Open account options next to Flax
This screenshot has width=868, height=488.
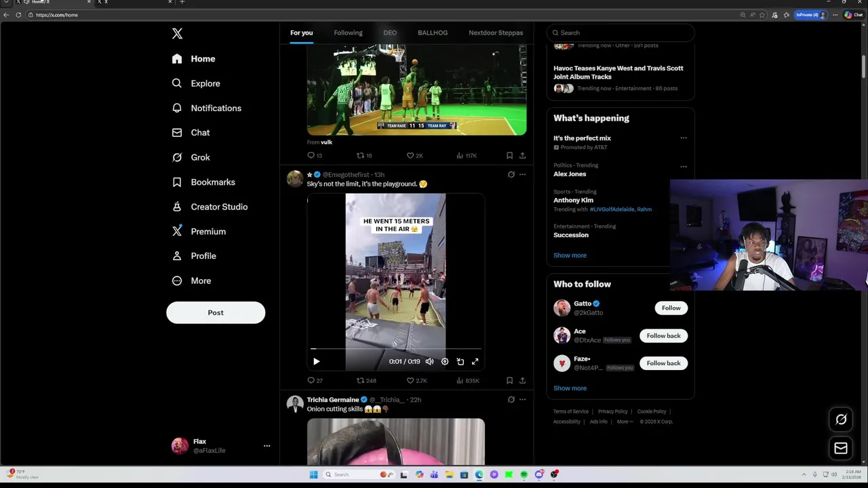tap(267, 446)
